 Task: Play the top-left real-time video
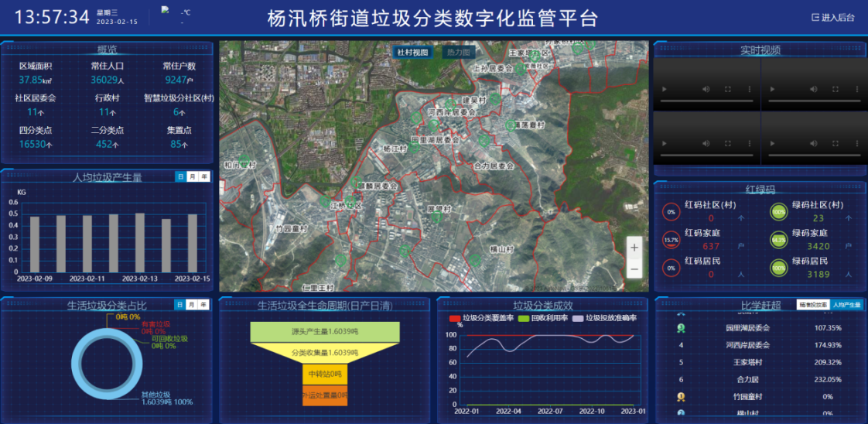663,89
